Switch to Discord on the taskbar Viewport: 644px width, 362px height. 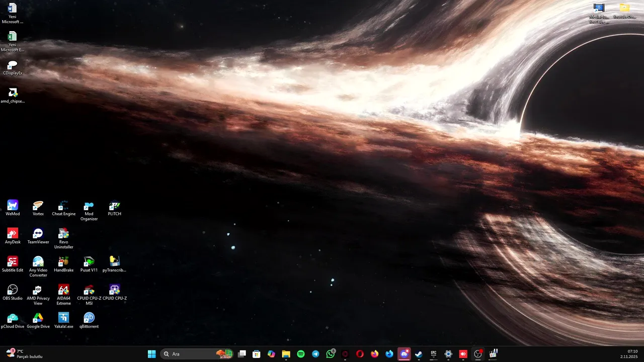(404, 354)
